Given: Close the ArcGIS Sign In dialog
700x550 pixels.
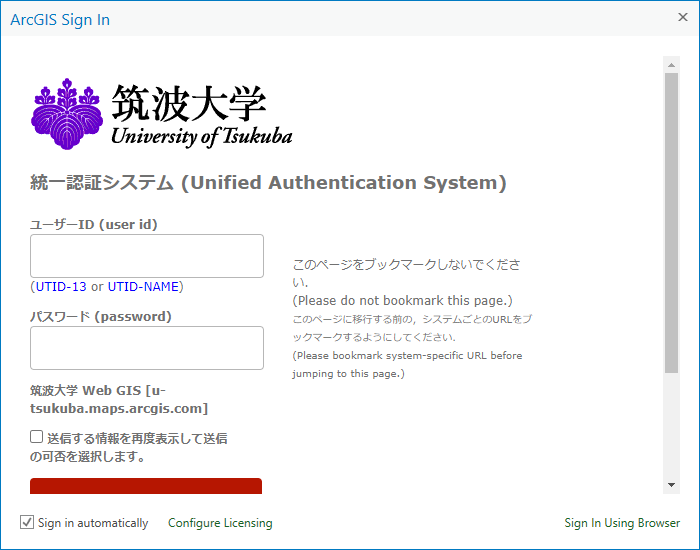Looking at the screenshot, I should 683,17.
